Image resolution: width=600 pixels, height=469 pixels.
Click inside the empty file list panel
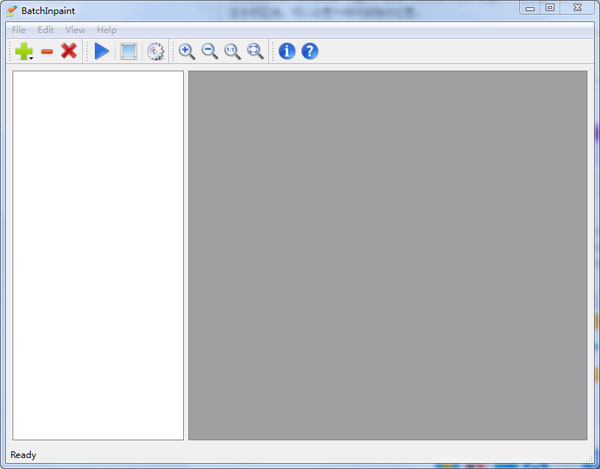[98, 255]
